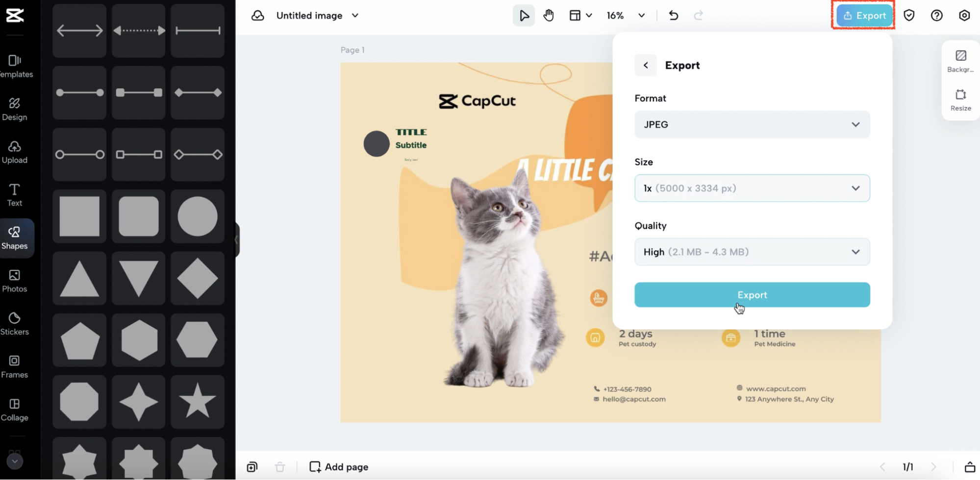Open the Background panel button
The height and width of the screenshot is (480, 980).
[x=961, y=61]
